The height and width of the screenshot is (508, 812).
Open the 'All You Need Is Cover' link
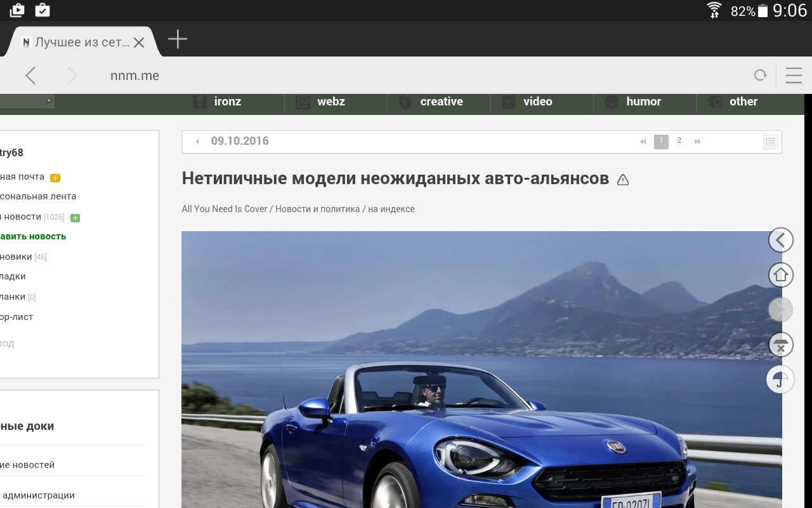[223, 208]
